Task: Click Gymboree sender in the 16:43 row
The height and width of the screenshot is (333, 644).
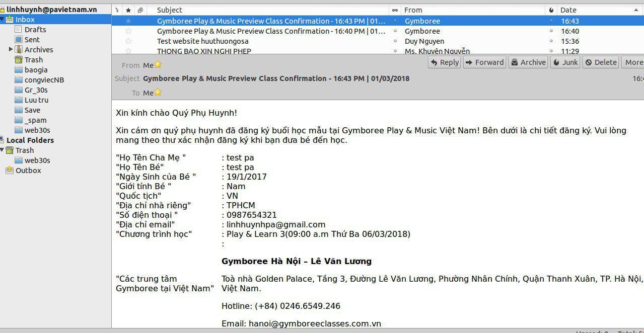Action: pos(422,21)
